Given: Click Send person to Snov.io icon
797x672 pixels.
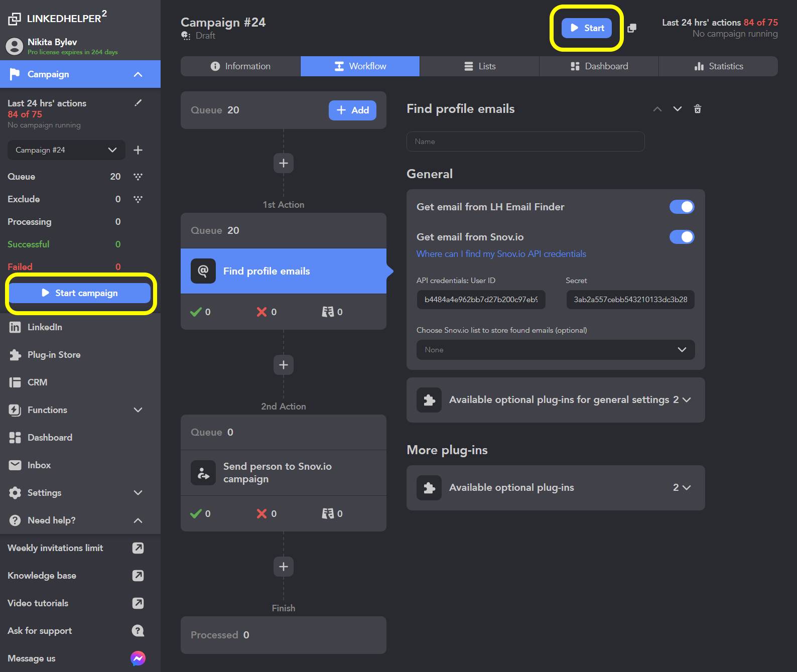Looking at the screenshot, I should point(203,473).
